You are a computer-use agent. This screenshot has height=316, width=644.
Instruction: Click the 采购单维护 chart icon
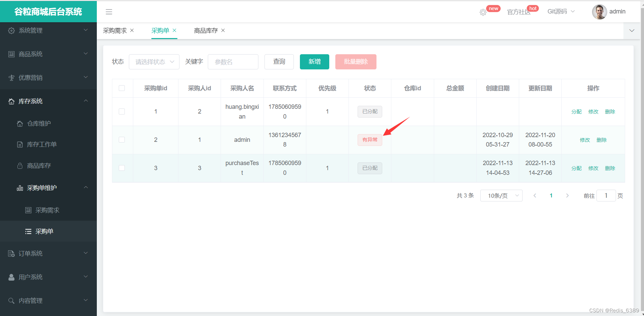pos(20,188)
